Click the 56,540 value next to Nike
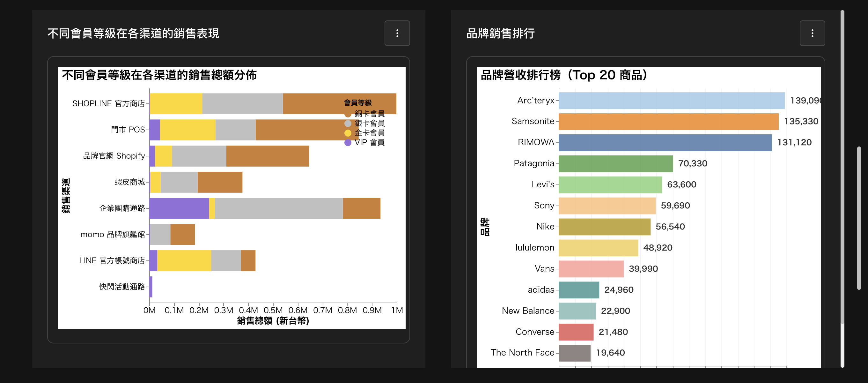 pos(670,227)
